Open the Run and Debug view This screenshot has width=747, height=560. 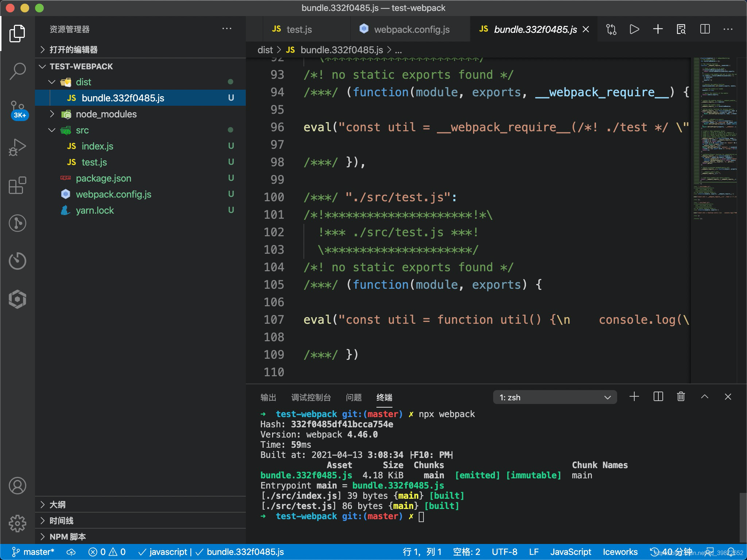(17, 147)
